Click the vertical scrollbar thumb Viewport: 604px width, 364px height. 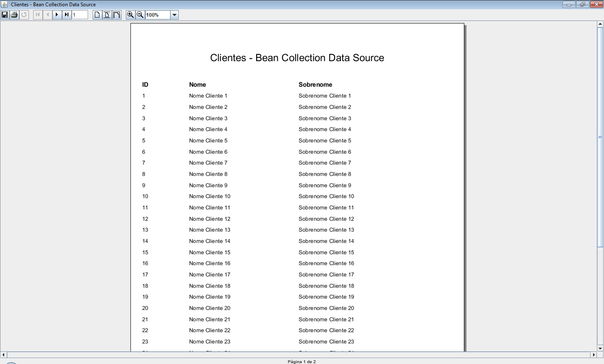pyautogui.click(x=600, y=137)
